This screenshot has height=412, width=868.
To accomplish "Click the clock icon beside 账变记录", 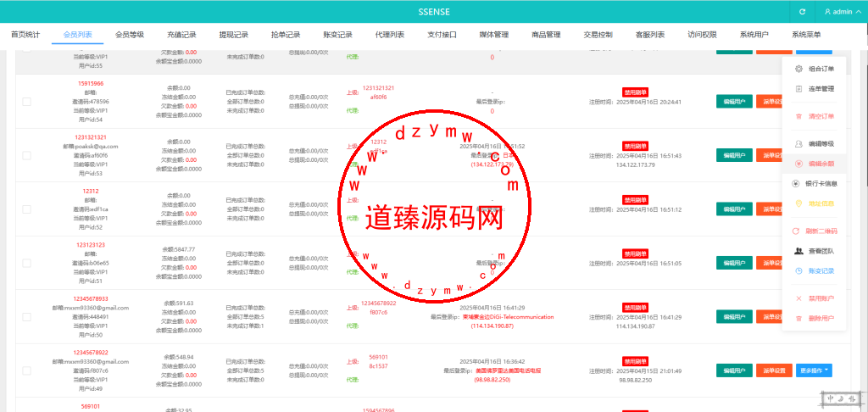I will point(798,270).
